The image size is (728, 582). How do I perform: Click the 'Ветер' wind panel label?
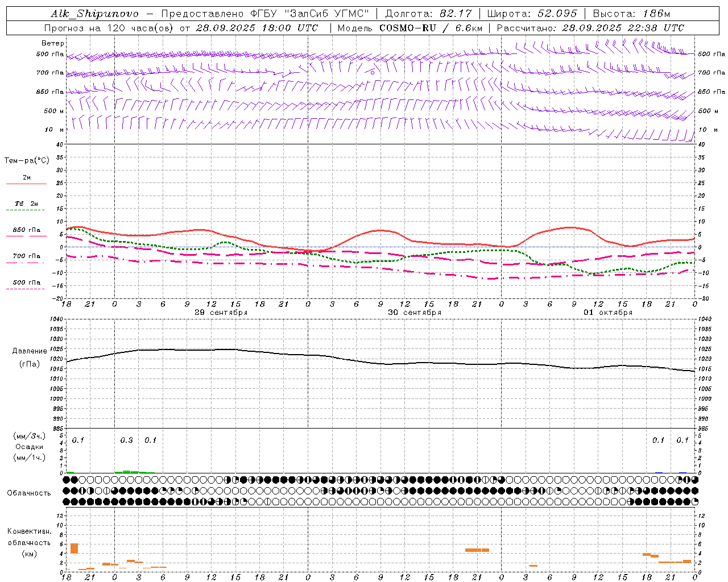pos(53,43)
